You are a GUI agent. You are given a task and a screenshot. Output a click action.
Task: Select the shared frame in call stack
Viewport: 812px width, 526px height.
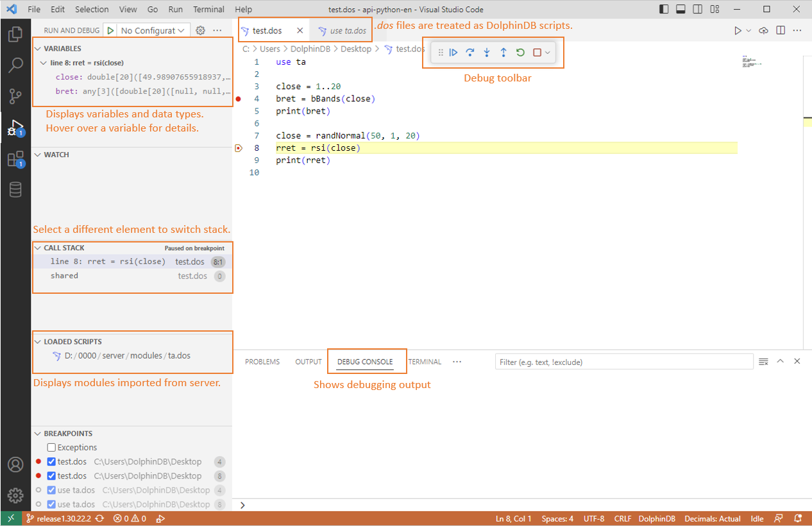coord(64,276)
